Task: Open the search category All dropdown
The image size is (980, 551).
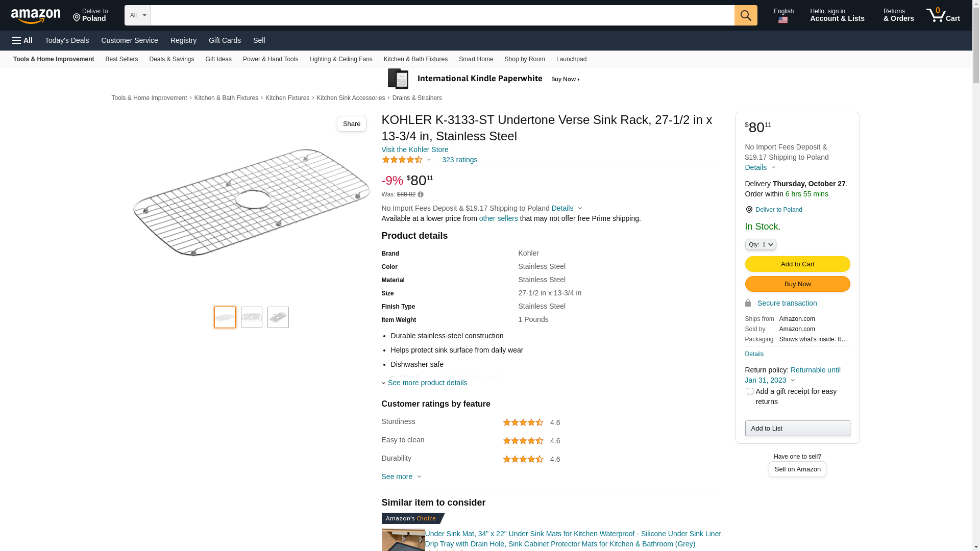Action: pyautogui.click(x=138, y=15)
